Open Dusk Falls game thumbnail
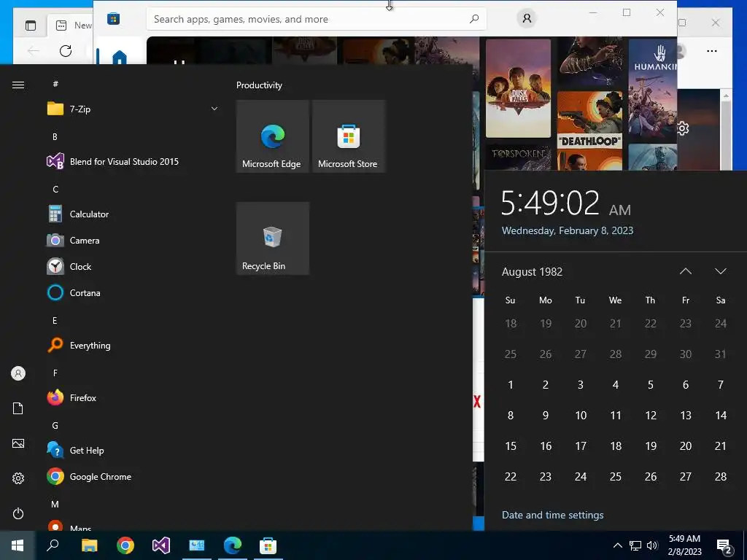Viewport: 747px width, 560px height. (x=519, y=88)
